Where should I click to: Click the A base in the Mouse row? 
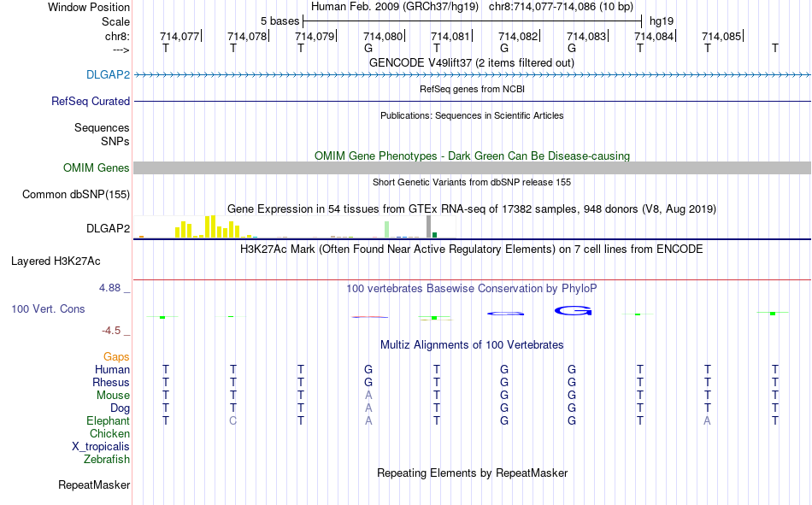pos(368,395)
